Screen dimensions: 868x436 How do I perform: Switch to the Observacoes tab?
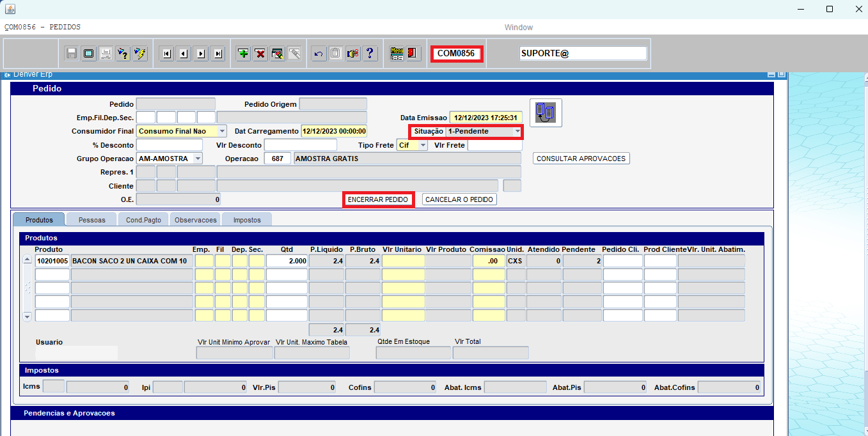coord(196,219)
